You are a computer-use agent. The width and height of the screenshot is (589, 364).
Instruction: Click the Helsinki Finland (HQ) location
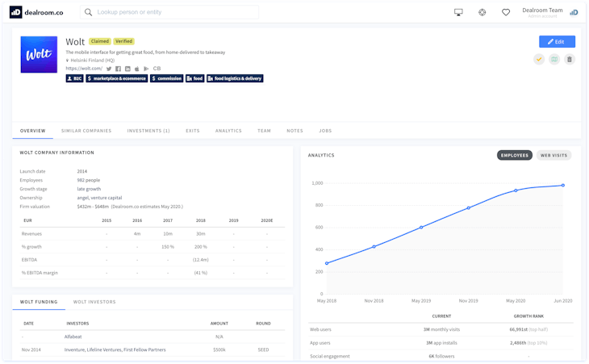93,60
